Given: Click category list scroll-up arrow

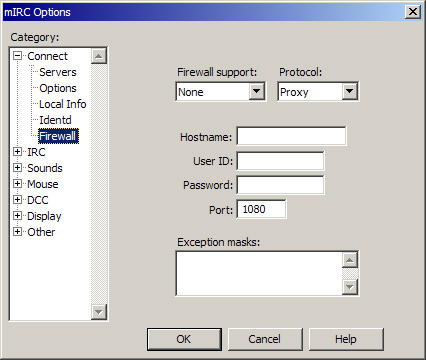Looking at the screenshot, I should pyautogui.click(x=99, y=56).
